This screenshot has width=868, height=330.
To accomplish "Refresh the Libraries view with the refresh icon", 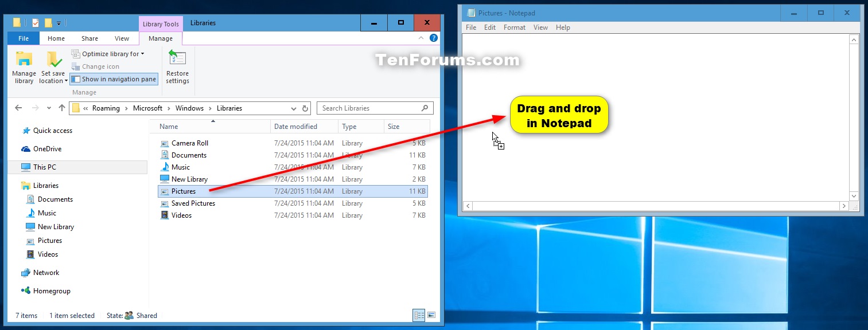I will point(305,108).
